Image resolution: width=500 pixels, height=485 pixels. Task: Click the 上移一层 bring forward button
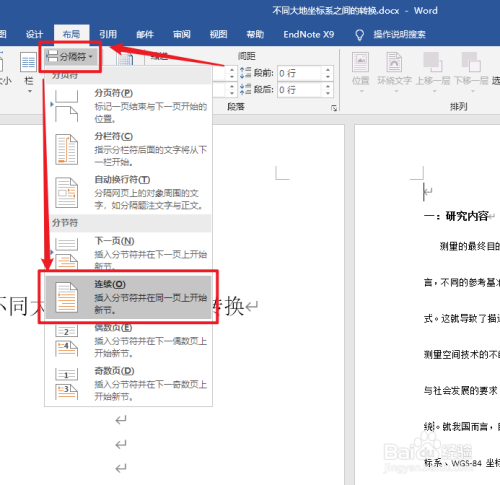[433, 72]
